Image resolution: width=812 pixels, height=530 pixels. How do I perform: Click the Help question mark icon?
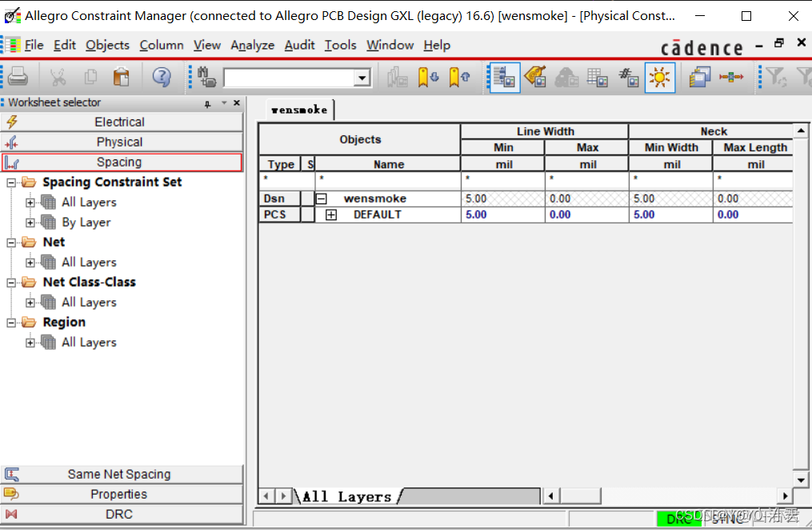[x=162, y=77]
